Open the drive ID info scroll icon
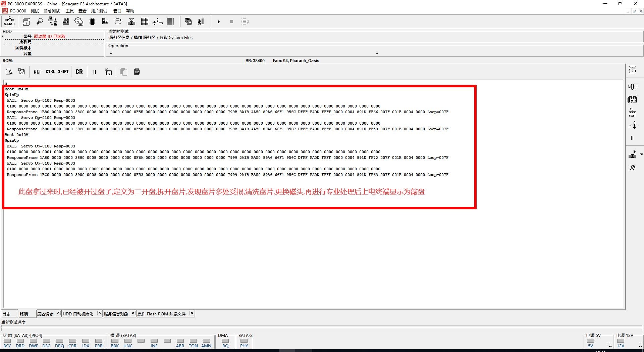The image size is (644, 352). pos(26,21)
